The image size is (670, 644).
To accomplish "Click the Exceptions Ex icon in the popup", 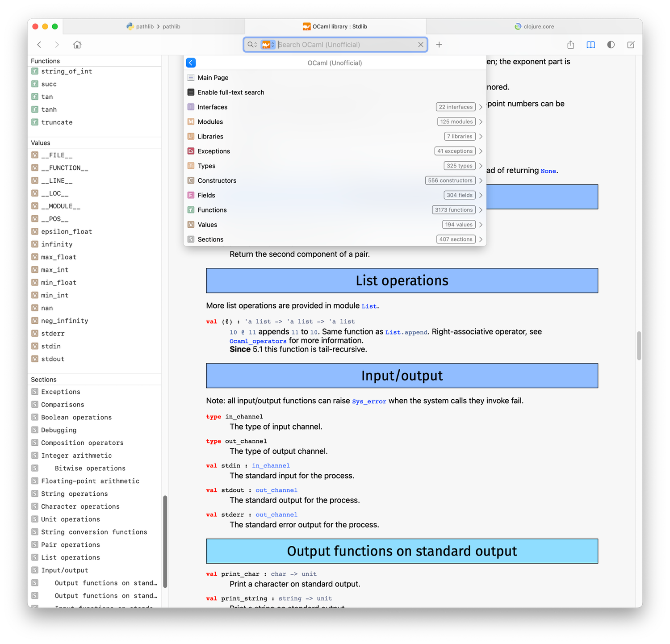I will tap(191, 151).
